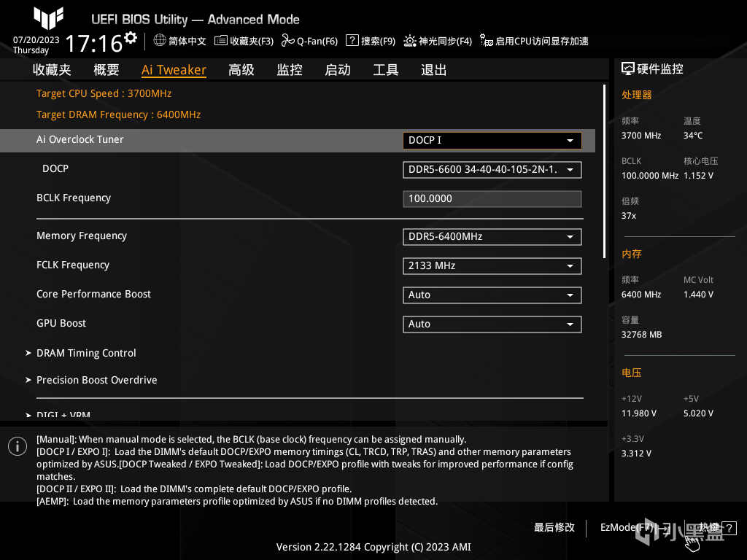Select the Core Performance Boost label
This screenshot has height=560, width=747.
[94, 294]
